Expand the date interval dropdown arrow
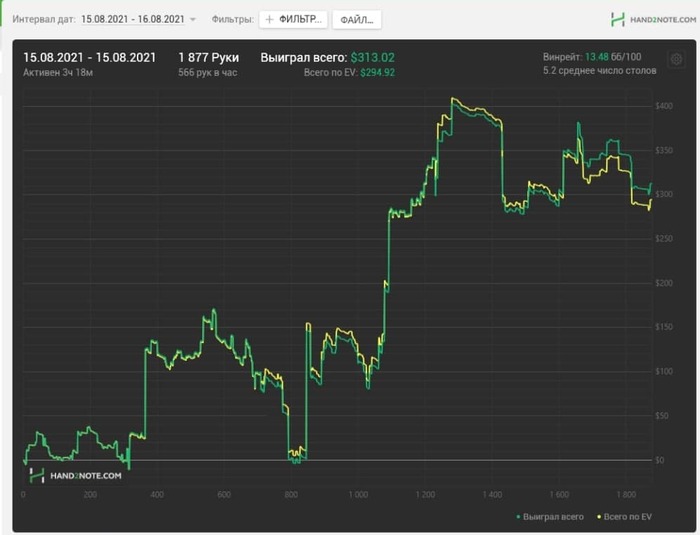Viewport: 700px width, 535px height. click(x=193, y=19)
